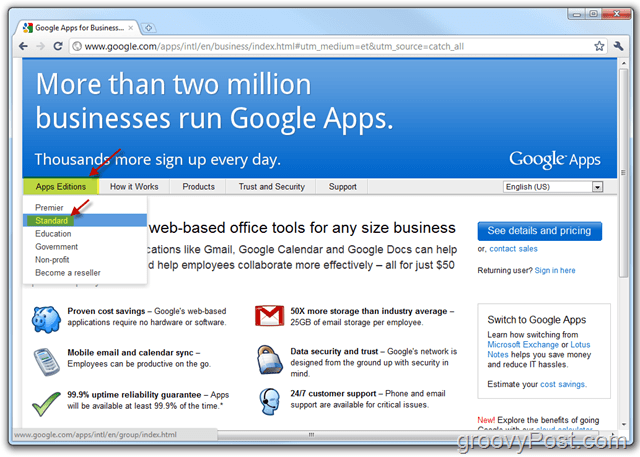Image resolution: width=640 pixels, height=457 pixels.
Task: Click the headset customer support icon
Action: 270,402
